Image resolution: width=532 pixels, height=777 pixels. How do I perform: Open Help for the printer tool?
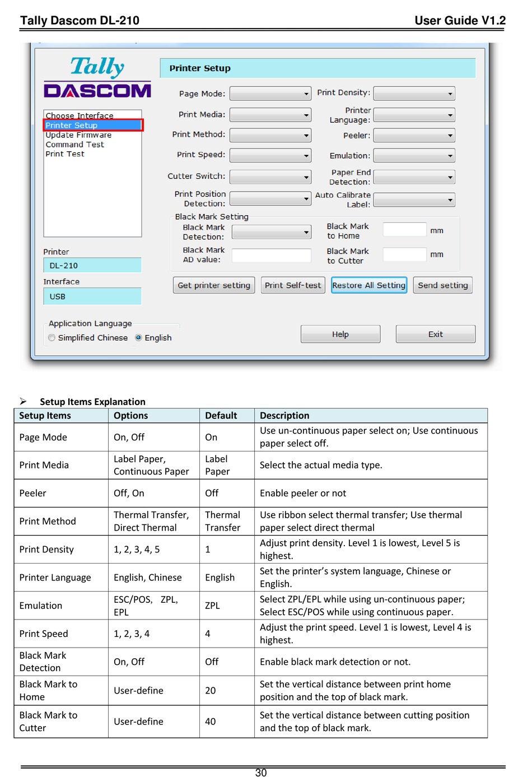[x=340, y=334]
